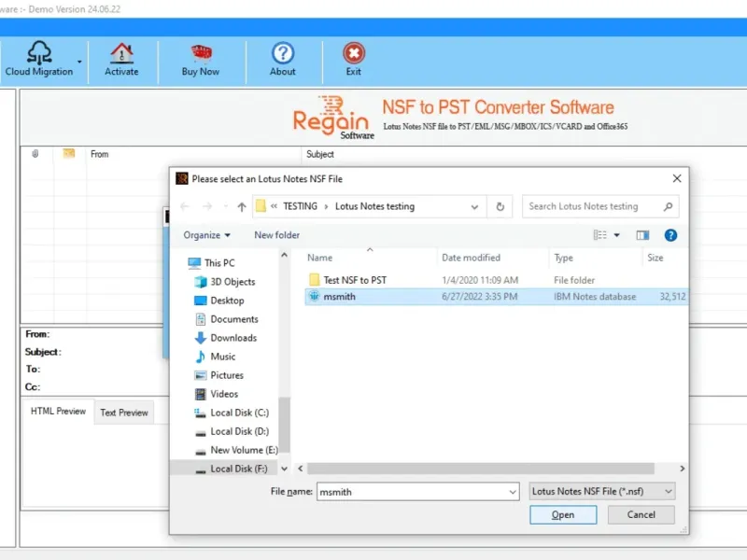This screenshot has height=560, width=747.
Task: Go back in the file dialog
Action: 185,206
